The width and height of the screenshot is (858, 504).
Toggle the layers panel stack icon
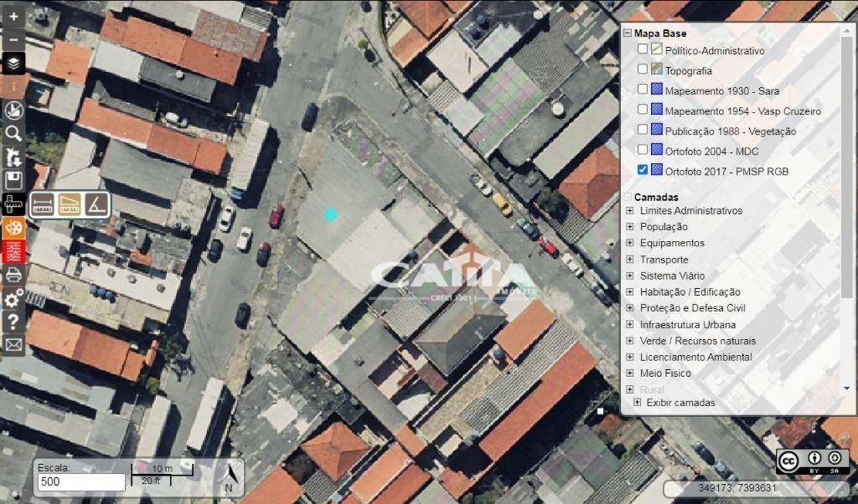pos(13,64)
